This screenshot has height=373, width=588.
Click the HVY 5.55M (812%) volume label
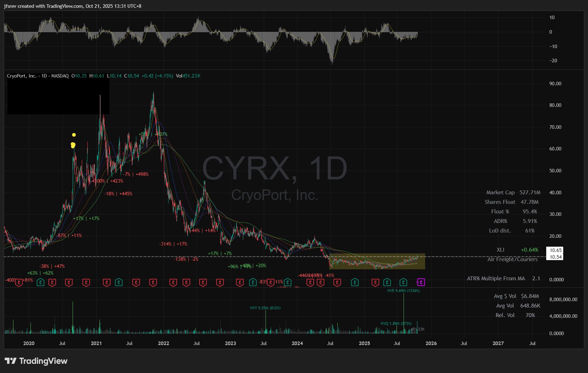coord(265,308)
